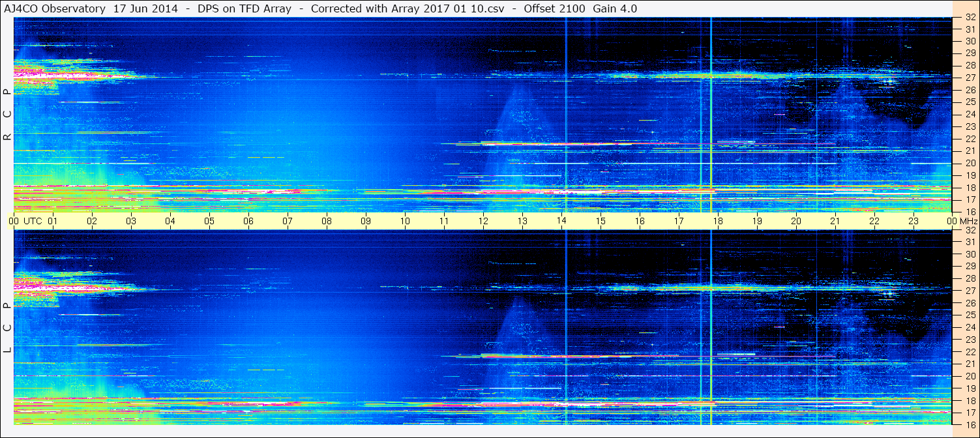Click hour 23 on the UTC time axis
Image resolution: width=980 pixels, height=438 pixels.
tap(913, 221)
